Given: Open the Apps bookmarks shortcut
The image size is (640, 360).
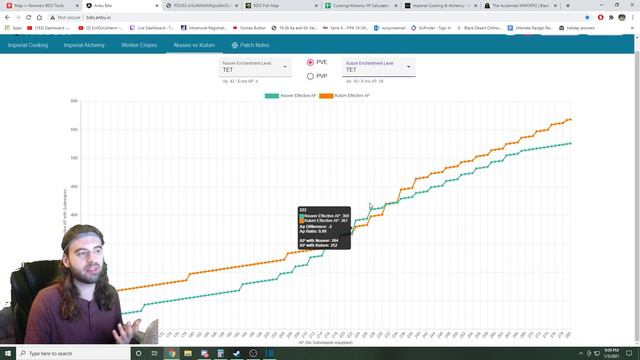Looking at the screenshot, I should point(13,28).
